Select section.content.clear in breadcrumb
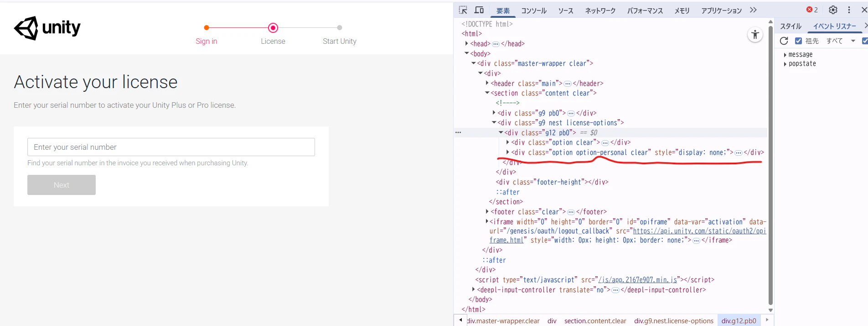The width and height of the screenshot is (868, 326). click(595, 321)
